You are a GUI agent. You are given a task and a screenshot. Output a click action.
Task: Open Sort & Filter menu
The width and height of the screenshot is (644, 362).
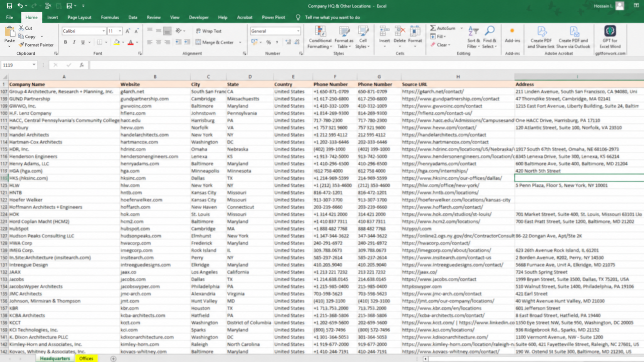(473, 37)
